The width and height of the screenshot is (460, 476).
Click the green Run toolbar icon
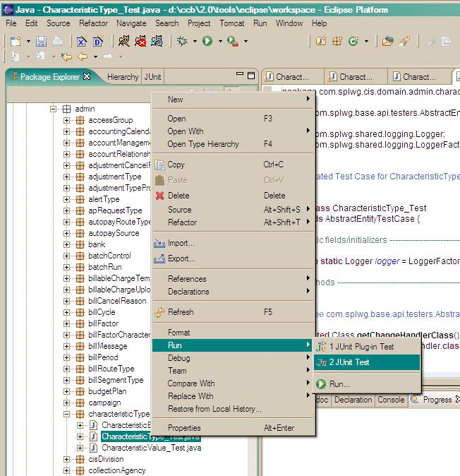coord(207,41)
